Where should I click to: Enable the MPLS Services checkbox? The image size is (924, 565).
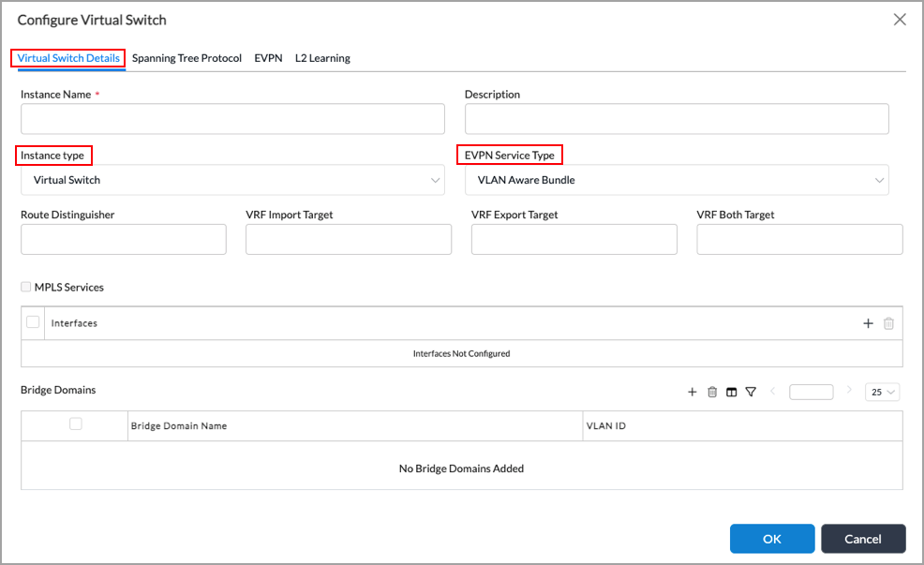point(25,287)
